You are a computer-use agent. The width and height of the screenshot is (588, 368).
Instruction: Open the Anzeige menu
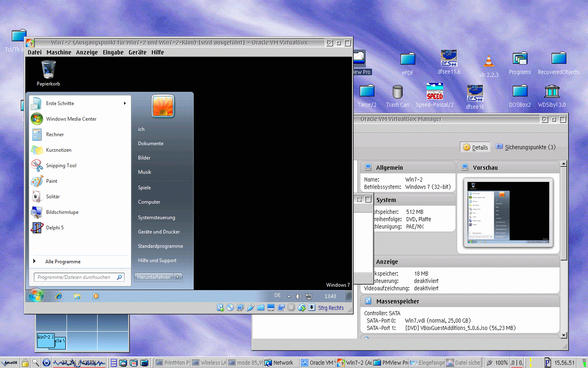pos(87,52)
